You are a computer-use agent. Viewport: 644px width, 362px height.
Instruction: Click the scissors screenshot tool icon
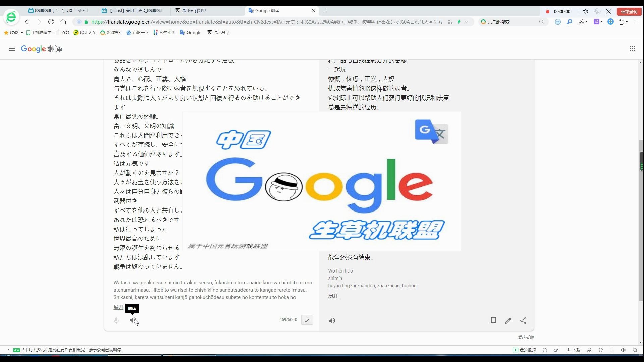581,22
